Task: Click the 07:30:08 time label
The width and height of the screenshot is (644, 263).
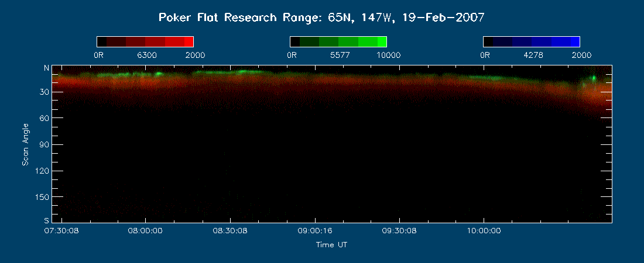Action: [x=61, y=231]
